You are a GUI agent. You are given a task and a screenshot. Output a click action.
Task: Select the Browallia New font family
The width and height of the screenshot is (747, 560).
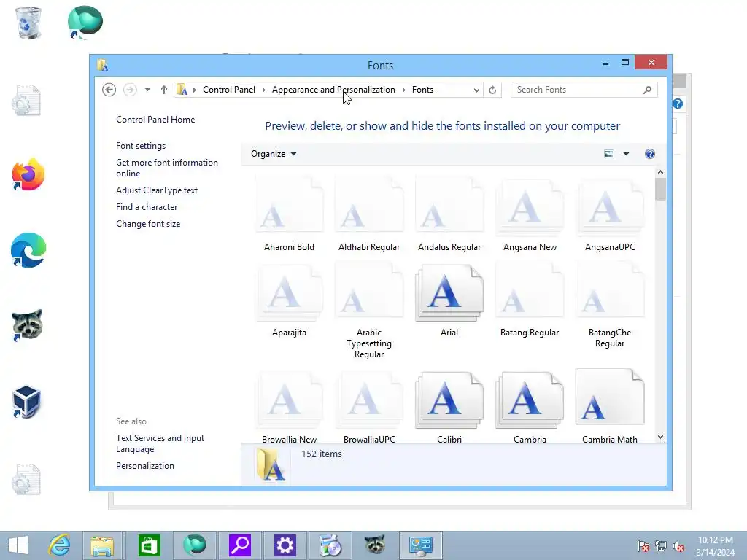(x=289, y=399)
